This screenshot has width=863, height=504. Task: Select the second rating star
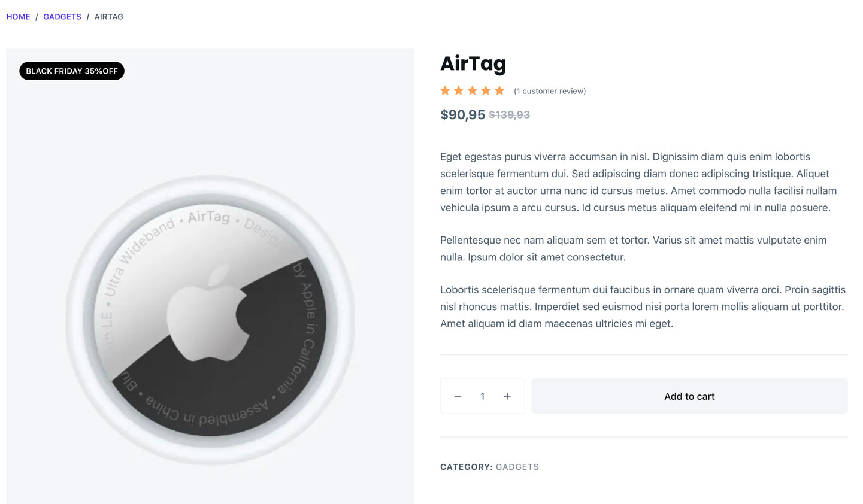pyautogui.click(x=459, y=91)
